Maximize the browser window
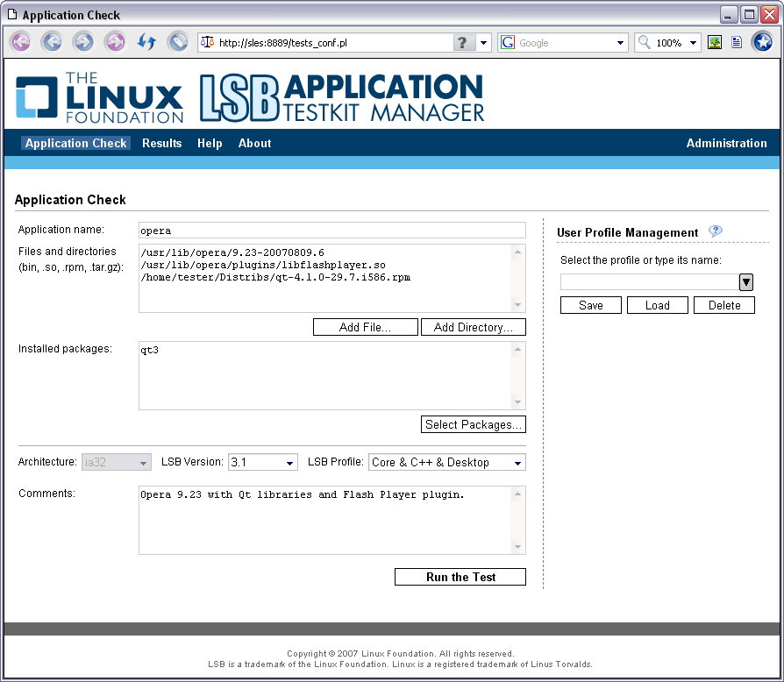 (749, 15)
